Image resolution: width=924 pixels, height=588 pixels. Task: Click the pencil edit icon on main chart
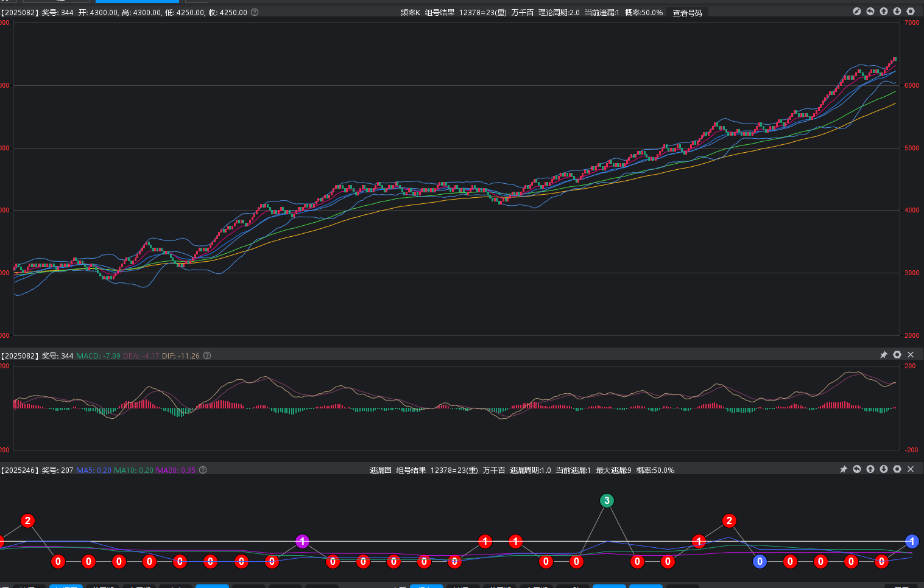857,12
